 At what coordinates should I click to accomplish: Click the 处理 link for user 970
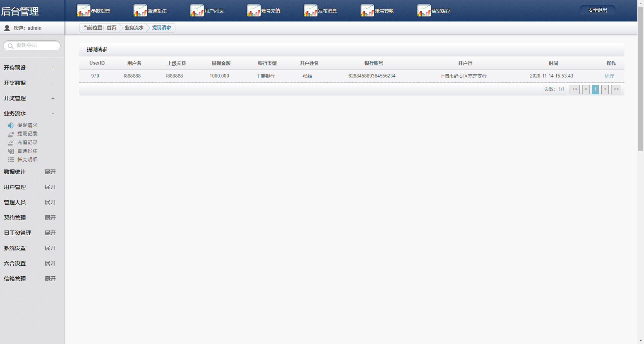coord(609,76)
